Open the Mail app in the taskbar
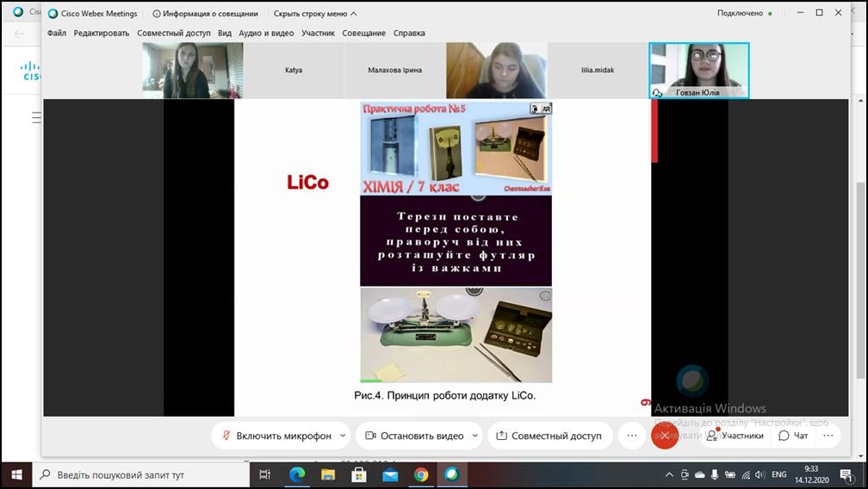 pyautogui.click(x=390, y=474)
